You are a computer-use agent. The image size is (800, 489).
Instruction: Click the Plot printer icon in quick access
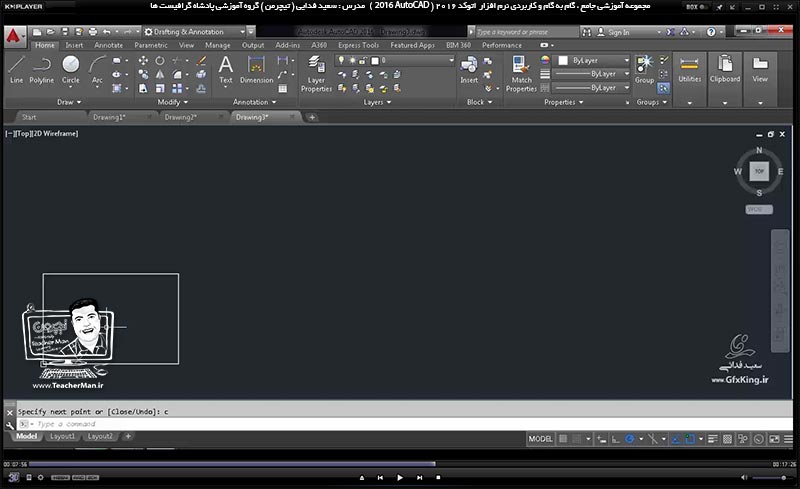pyautogui.click(x=93, y=32)
